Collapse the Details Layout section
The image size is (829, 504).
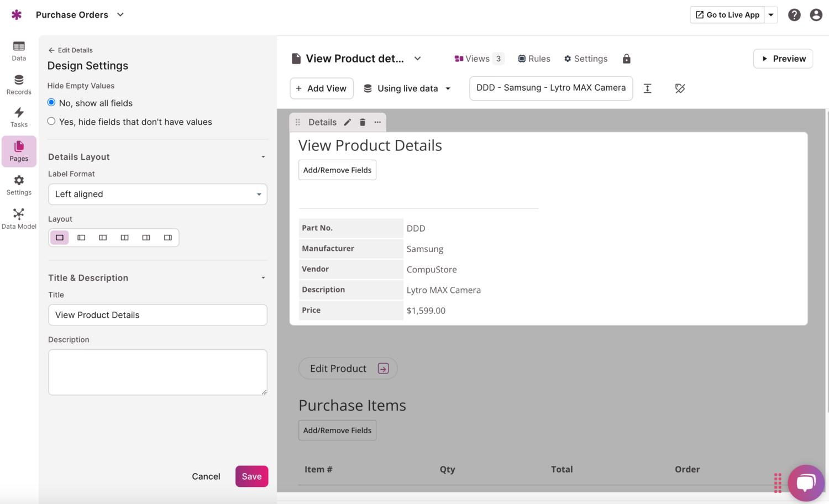tap(263, 157)
